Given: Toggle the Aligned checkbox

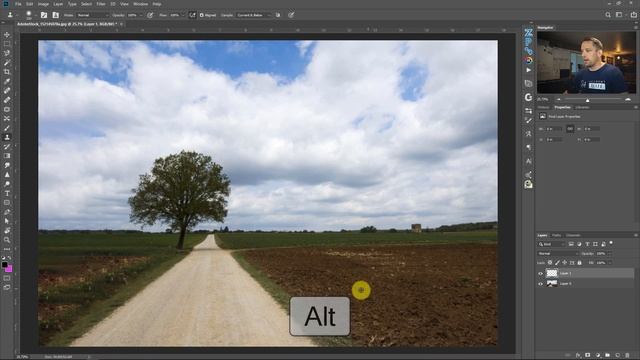Looking at the screenshot, I should point(201,15).
